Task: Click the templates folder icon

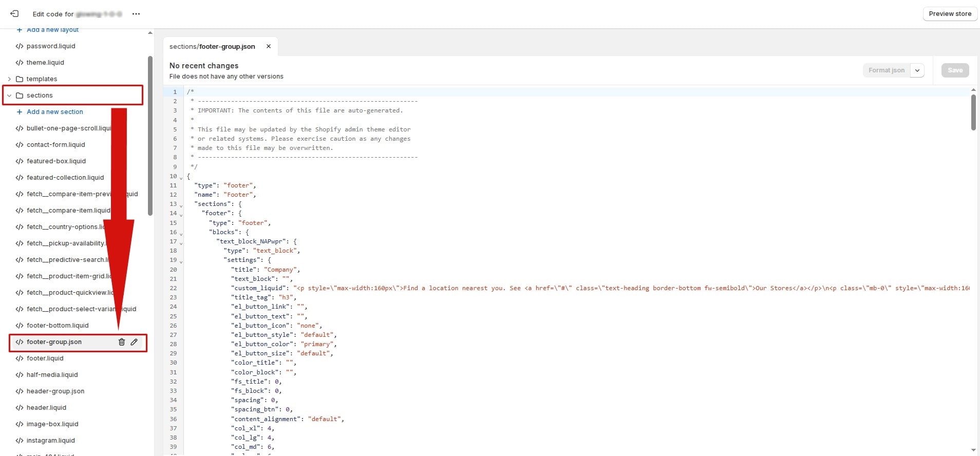Action: [20, 79]
